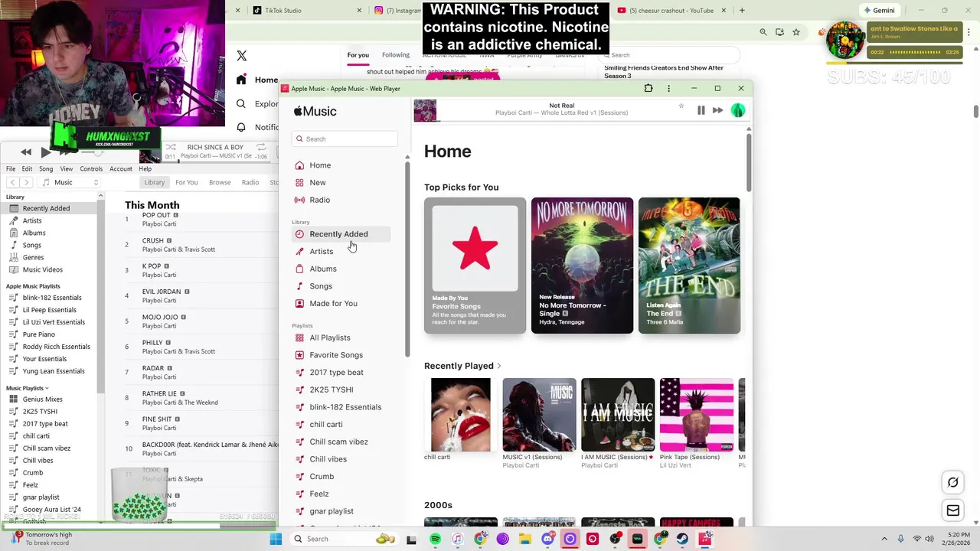Image resolution: width=980 pixels, height=551 pixels.
Task: Switch to the Radio tab in iTunes
Action: click(x=250, y=183)
